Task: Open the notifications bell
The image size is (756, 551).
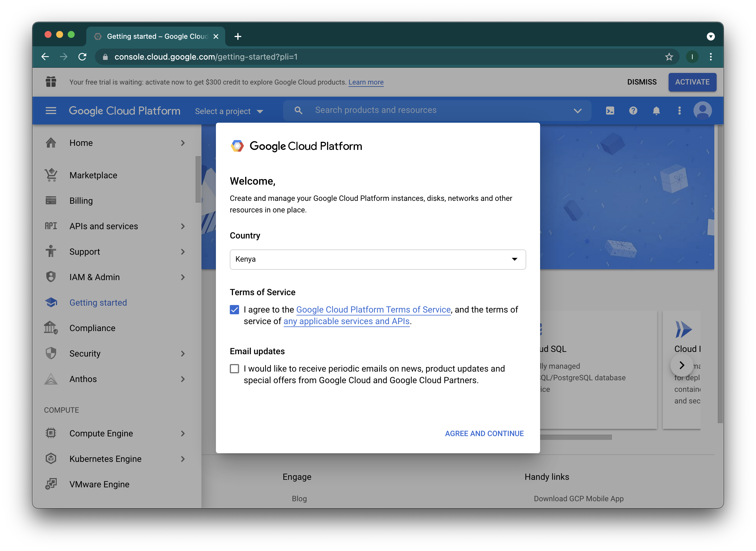Action: click(656, 111)
